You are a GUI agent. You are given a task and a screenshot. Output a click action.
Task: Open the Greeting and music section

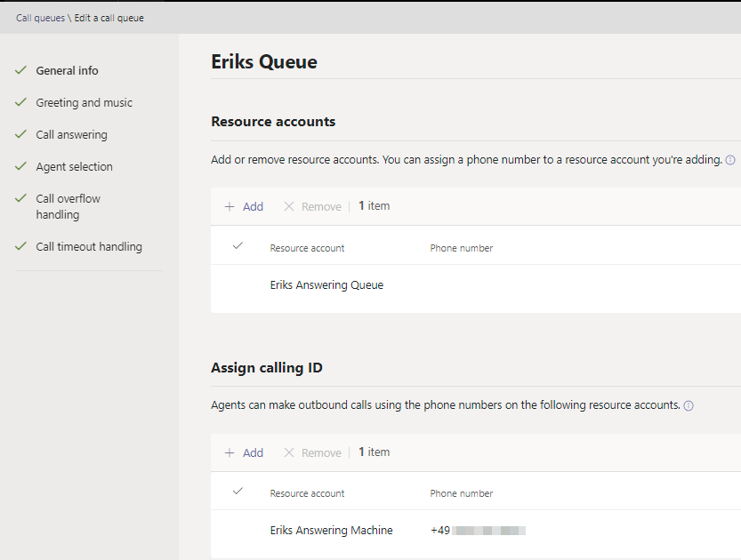click(x=84, y=102)
